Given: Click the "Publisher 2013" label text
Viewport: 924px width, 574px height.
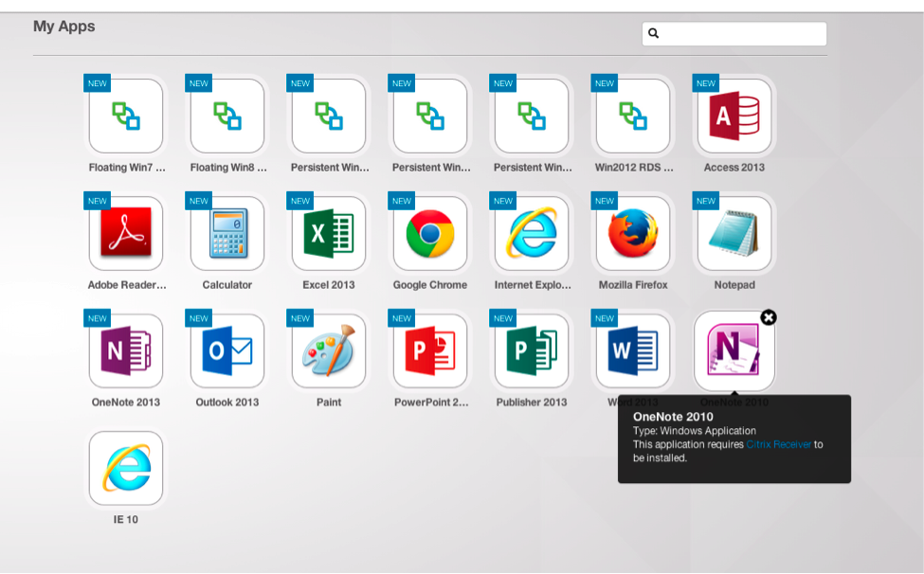Looking at the screenshot, I should [532, 403].
